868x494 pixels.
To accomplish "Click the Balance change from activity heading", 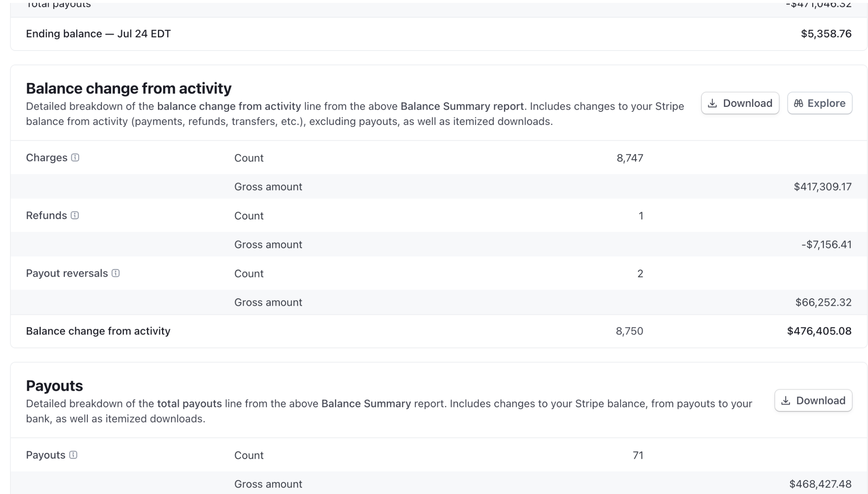I will click(129, 88).
